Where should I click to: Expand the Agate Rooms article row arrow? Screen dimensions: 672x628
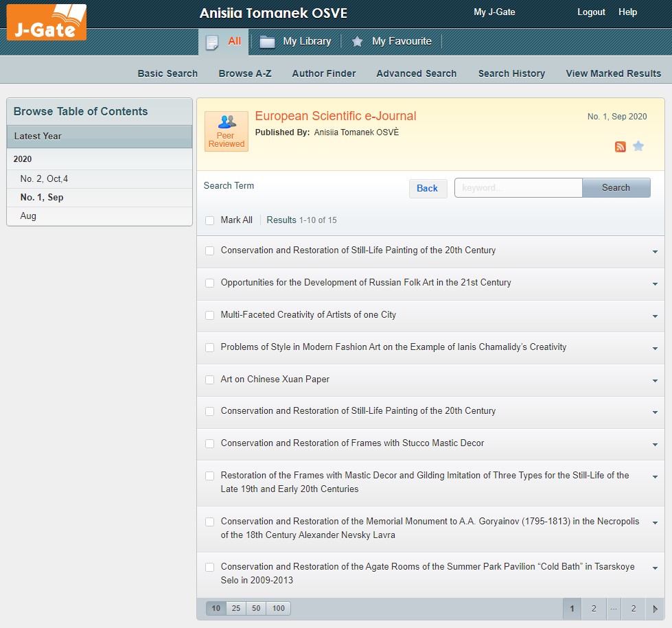(655, 568)
